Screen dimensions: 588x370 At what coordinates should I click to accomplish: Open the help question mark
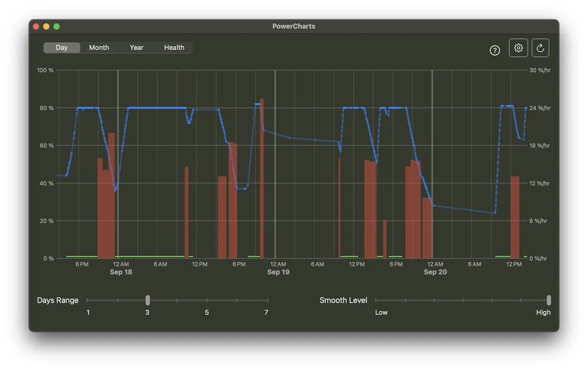pyautogui.click(x=495, y=51)
